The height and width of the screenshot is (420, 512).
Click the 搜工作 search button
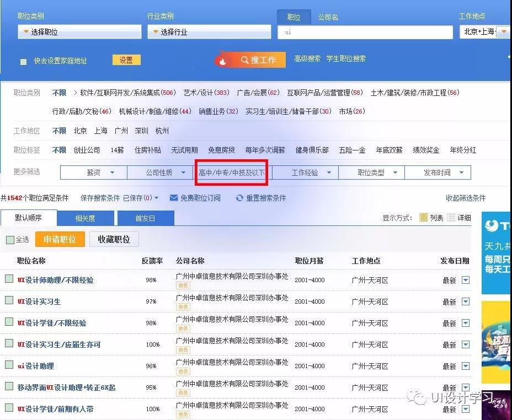click(250, 60)
